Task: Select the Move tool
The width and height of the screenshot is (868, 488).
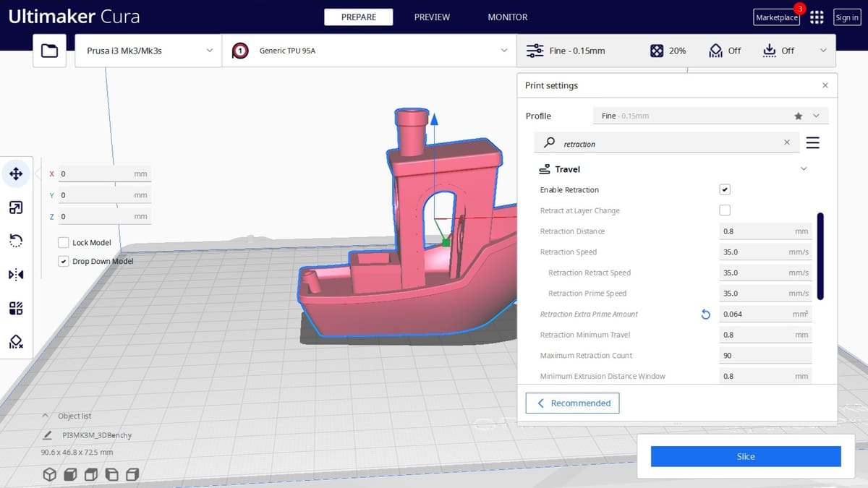Action: 16,174
